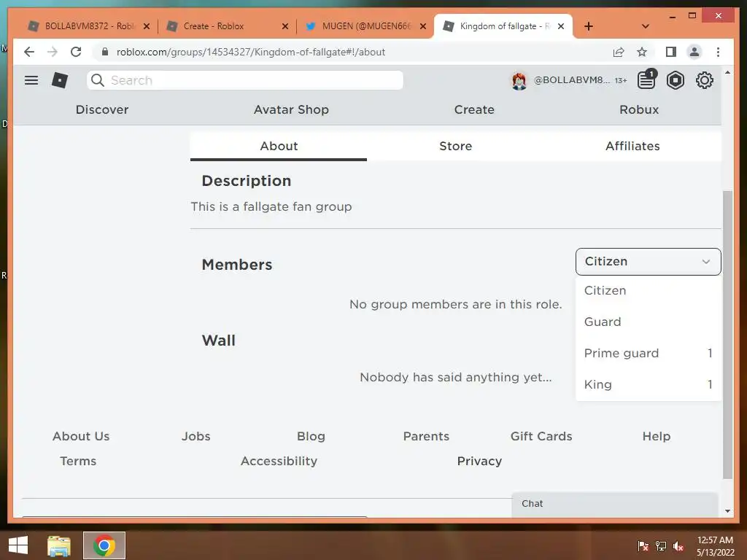747x560 pixels.
Task: Click the Chrome taskbar icon
Action: click(x=104, y=545)
